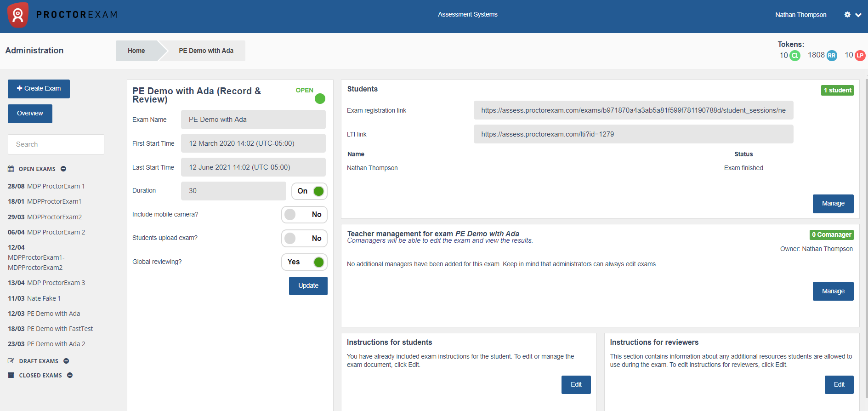Click Assessment Systems header text
868x411 pixels.
(467, 14)
